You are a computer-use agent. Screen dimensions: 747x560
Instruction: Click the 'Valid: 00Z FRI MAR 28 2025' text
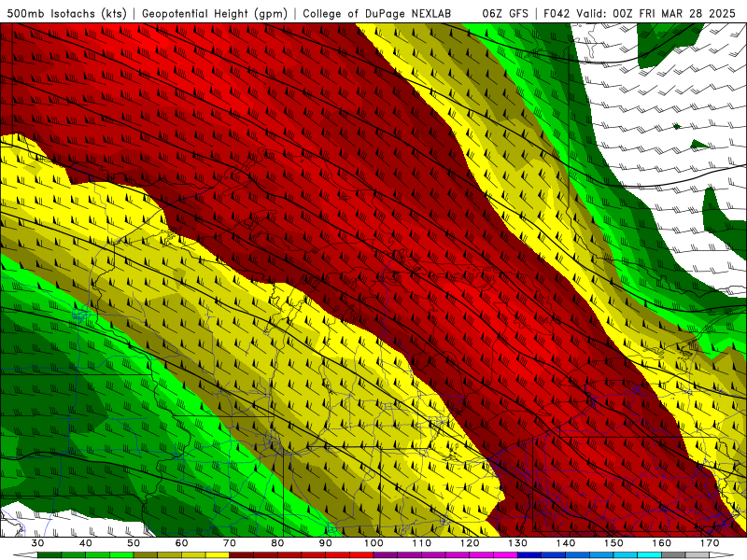pyautogui.click(x=656, y=13)
